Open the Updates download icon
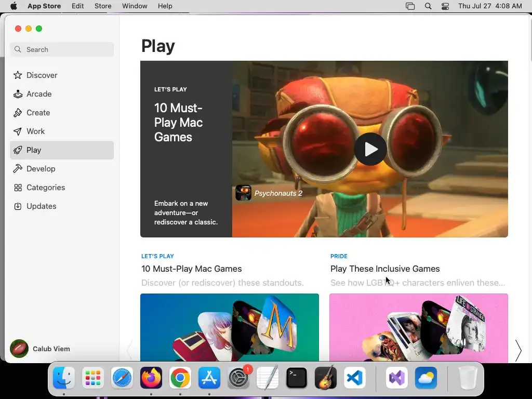Screen dimensions: 532x399 [18, 206]
